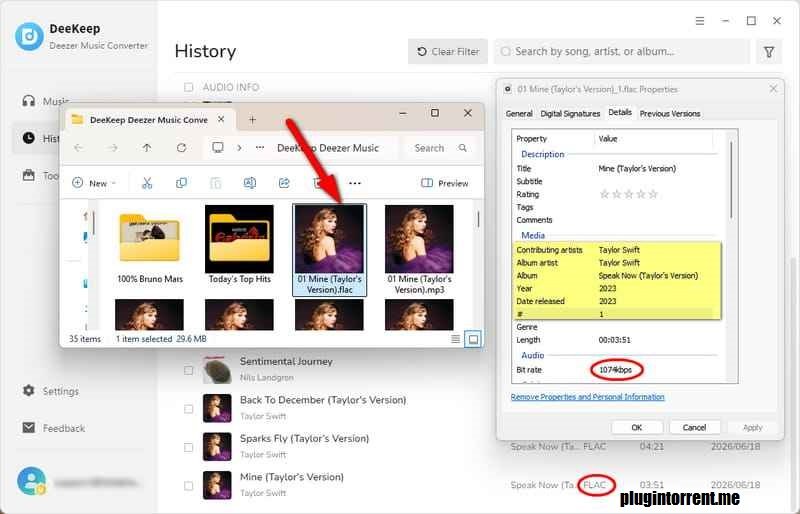Viewport: 800px width, 514px height.
Task: Check the Back To December row checkbox
Action: pyautogui.click(x=188, y=409)
